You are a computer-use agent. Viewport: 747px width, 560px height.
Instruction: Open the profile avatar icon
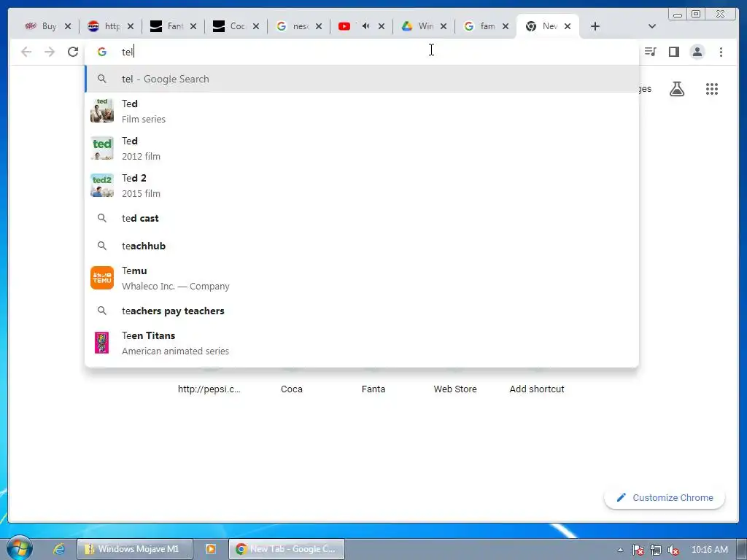(x=697, y=52)
